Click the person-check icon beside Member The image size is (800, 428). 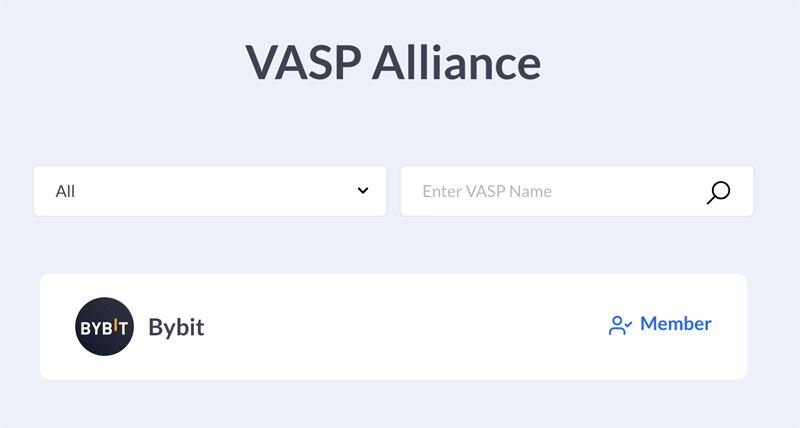click(x=620, y=325)
